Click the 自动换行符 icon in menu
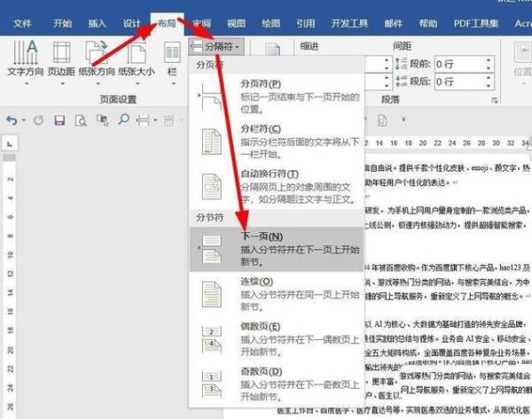 tap(212, 186)
